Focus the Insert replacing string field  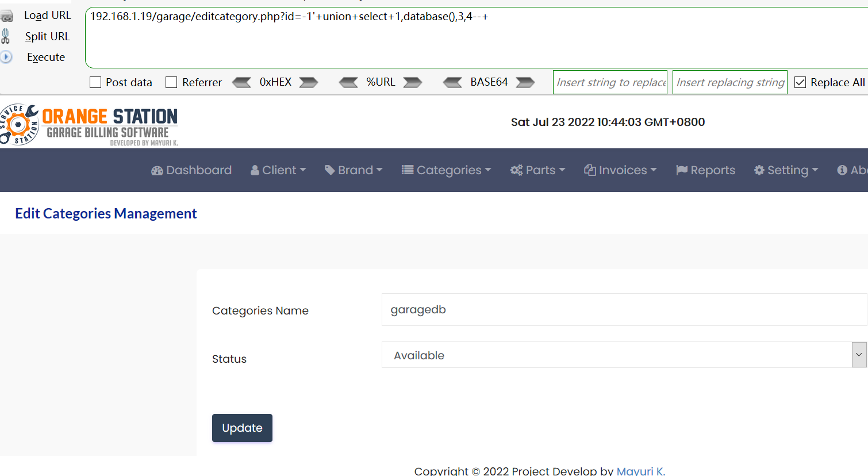(730, 82)
